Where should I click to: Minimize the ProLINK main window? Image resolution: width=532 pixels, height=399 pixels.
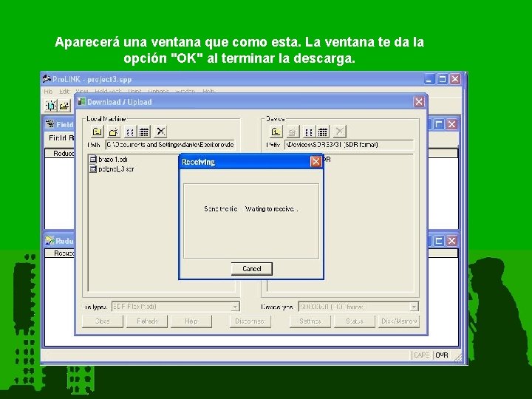[429, 79]
